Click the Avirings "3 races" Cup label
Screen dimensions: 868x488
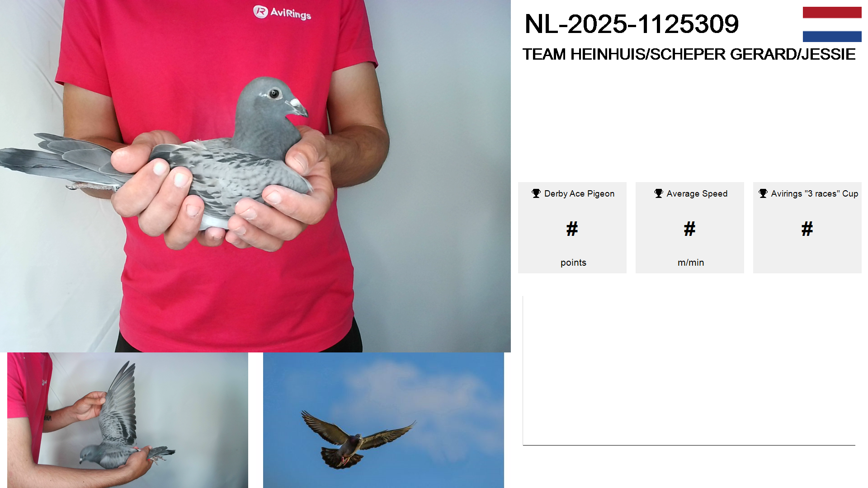pyautogui.click(x=814, y=194)
